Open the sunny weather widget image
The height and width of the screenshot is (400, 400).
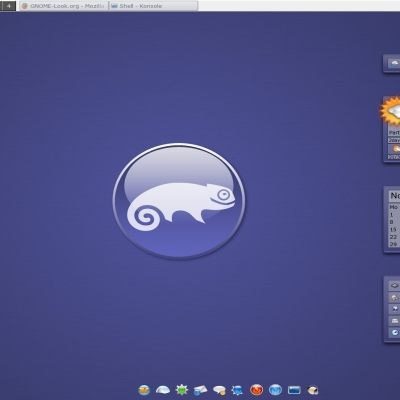click(x=390, y=112)
